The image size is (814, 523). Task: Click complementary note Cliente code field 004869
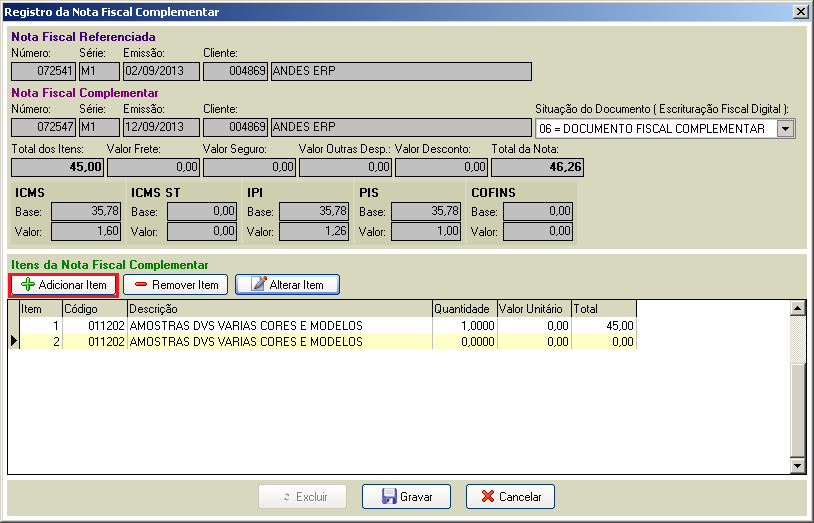[x=235, y=127]
